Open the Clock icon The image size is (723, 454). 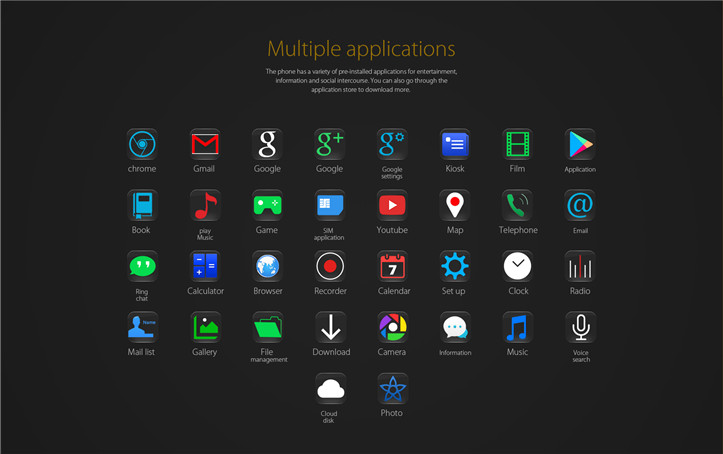517,266
